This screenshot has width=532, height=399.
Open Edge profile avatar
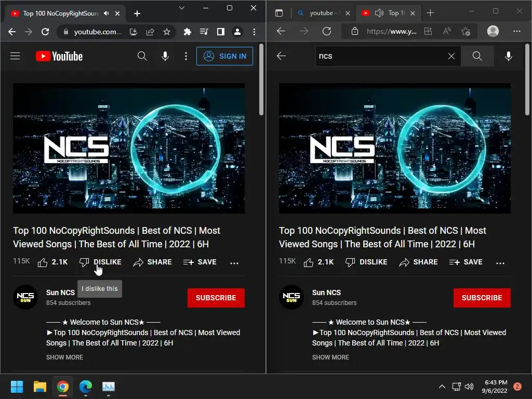[493, 31]
